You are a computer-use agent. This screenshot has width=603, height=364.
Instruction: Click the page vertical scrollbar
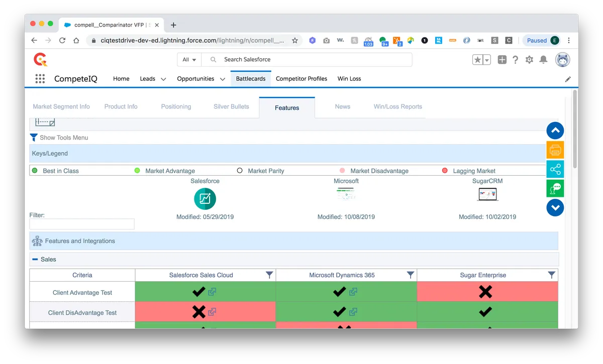coord(575,130)
